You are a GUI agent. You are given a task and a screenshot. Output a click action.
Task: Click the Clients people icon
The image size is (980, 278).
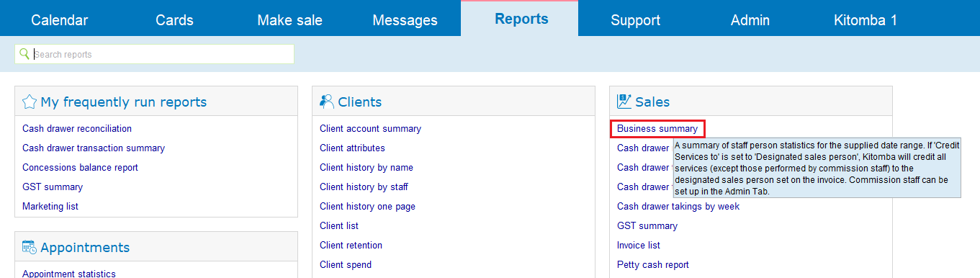tap(327, 102)
